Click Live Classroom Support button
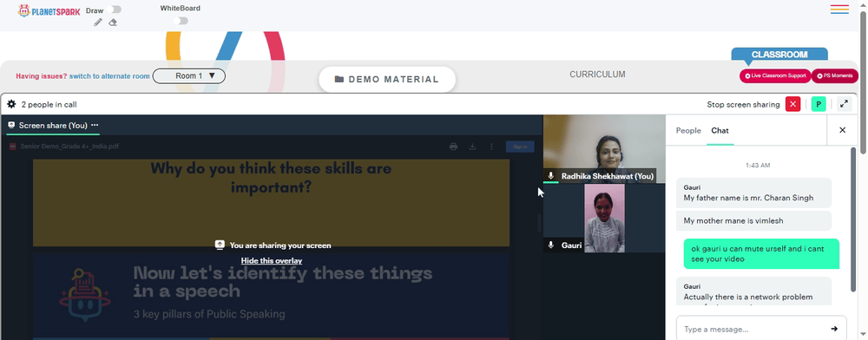This screenshot has width=868, height=340. (775, 75)
